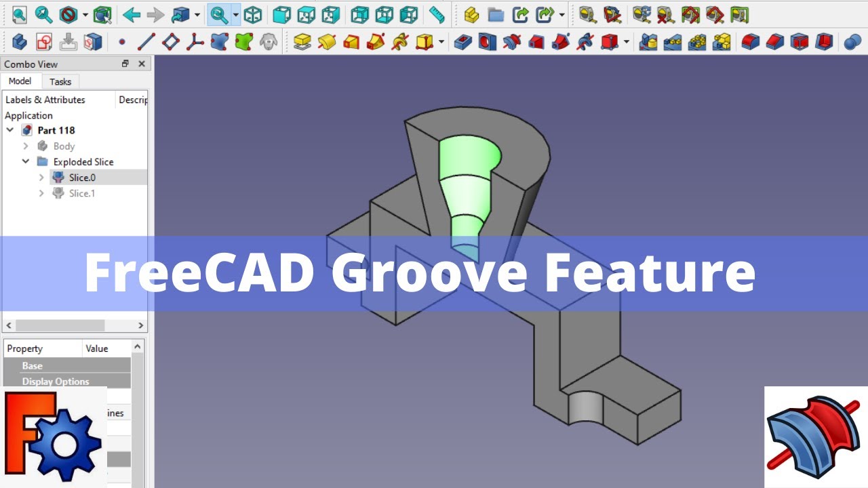Open the additive primitives dropdown arrow
868x488 pixels.
(441, 42)
